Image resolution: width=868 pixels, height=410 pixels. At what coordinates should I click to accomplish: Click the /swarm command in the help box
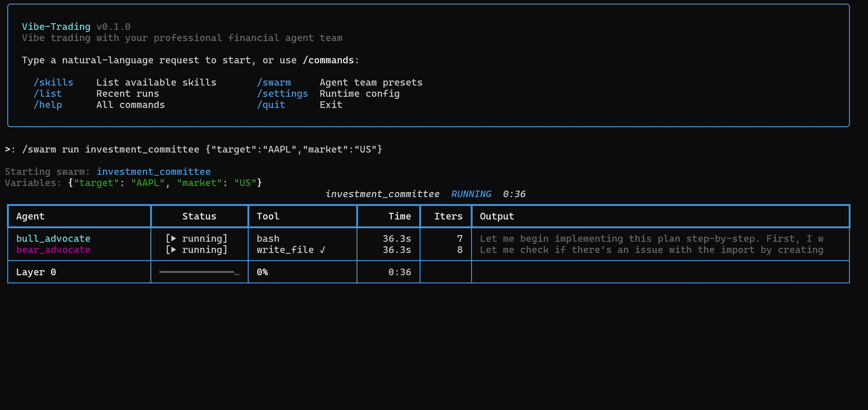coord(274,82)
